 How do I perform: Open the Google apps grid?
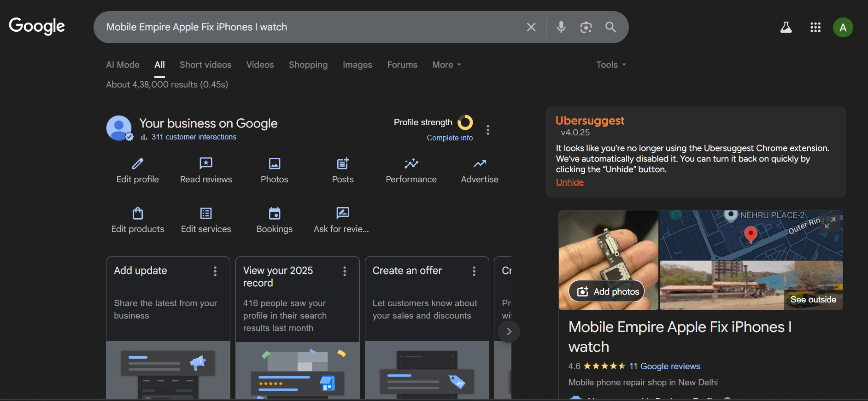(815, 28)
